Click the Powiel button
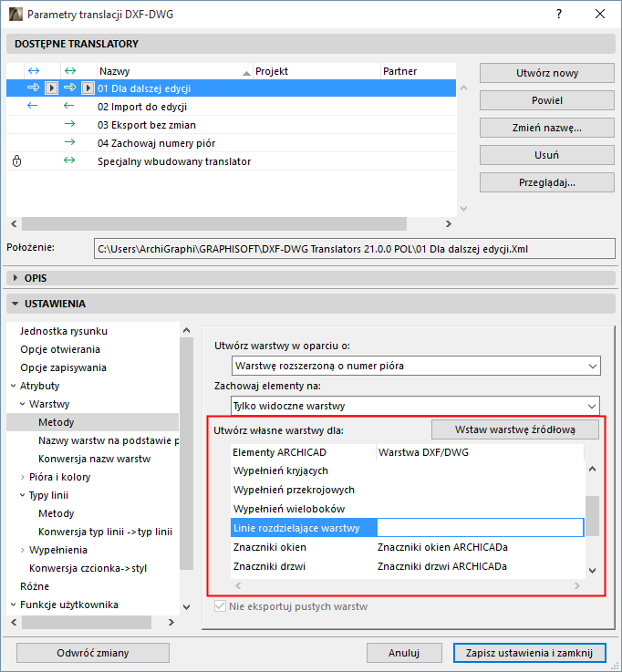Image resolution: width=622 pixels, height=672 pixels. (547, 100)
